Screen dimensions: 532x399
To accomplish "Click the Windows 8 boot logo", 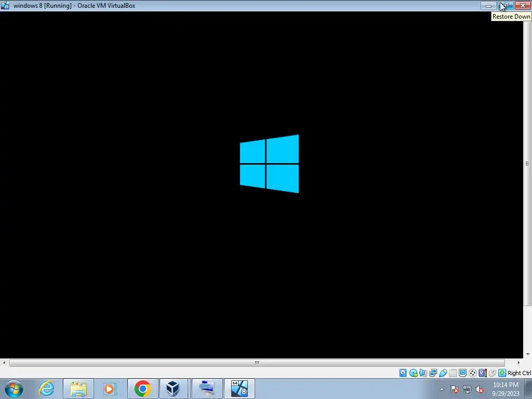I will tap(270, 164).
